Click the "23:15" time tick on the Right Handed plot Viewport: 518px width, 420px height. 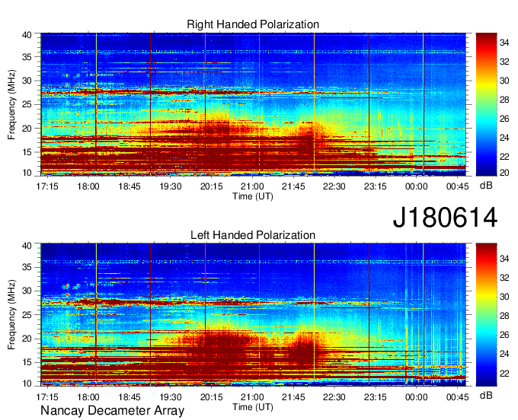click(376, 186)
